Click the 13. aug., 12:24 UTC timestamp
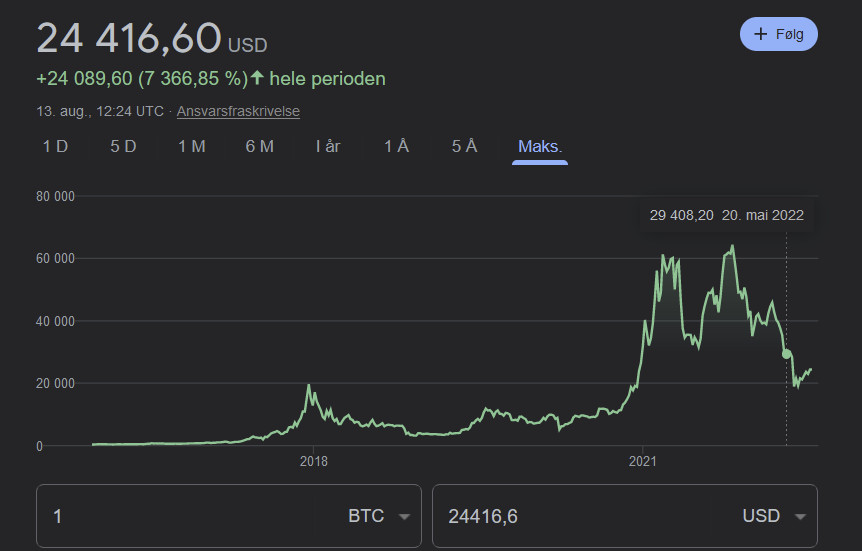Screen dimensions: 862x551 pos(100,111)
